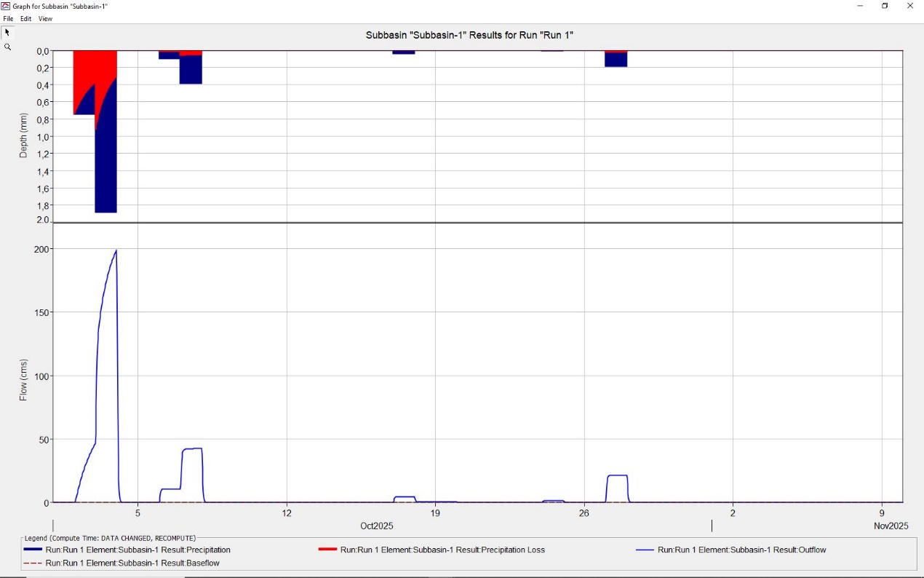This screenshot has width=924, height=578.
Task: Click the red Precipitation Loss legend line
Action: [327, 550]
